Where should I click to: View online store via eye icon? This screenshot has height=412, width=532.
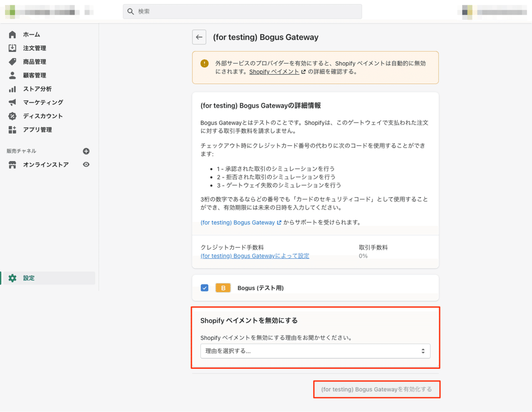pos(86,165)
